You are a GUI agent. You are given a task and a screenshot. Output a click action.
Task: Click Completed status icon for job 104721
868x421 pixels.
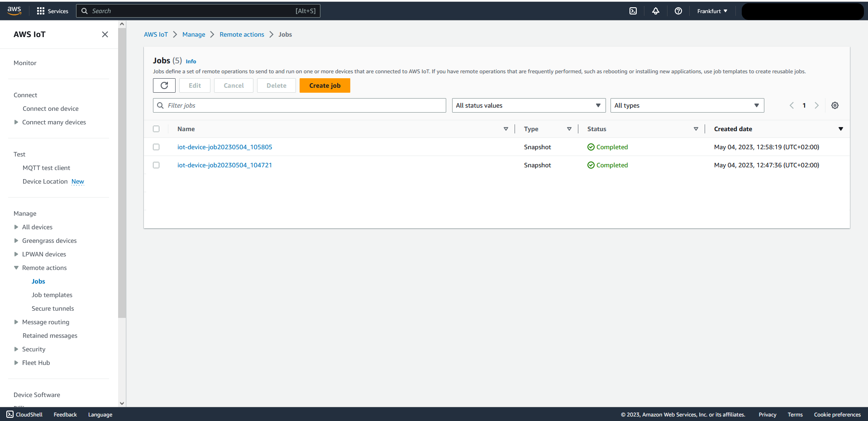click(591, 165)
